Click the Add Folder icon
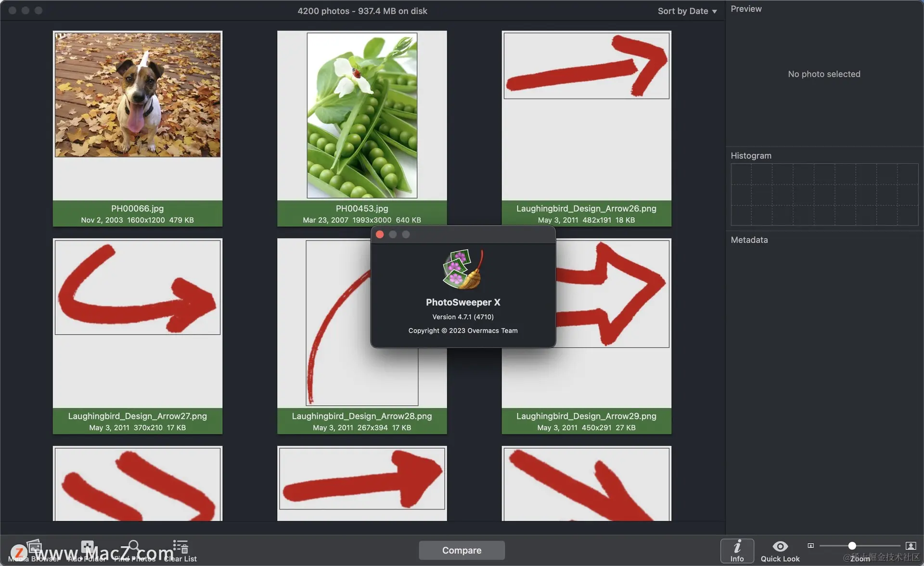Viewport: 924px width, 566px height. pos(87,547)
